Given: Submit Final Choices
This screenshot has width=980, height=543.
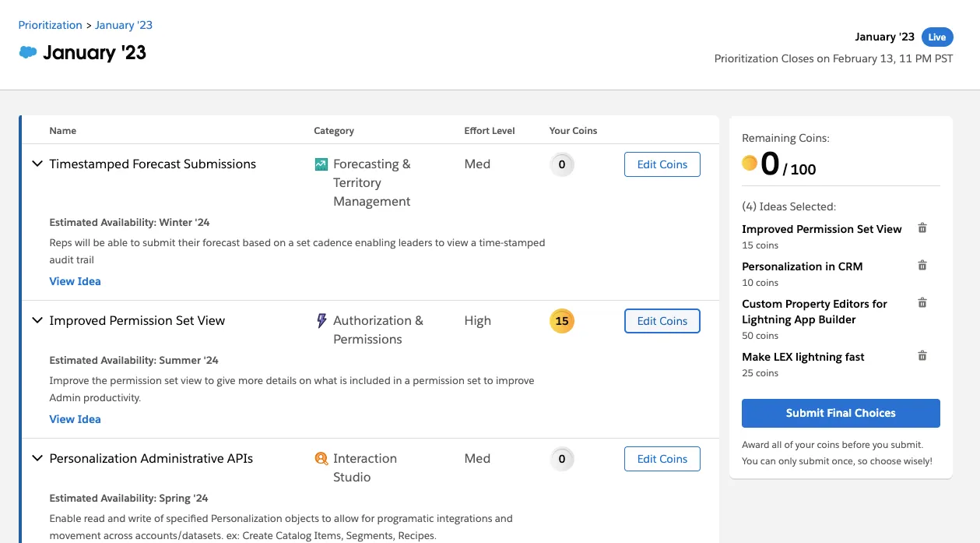Looking at the screenshot, I should [841, 413].
